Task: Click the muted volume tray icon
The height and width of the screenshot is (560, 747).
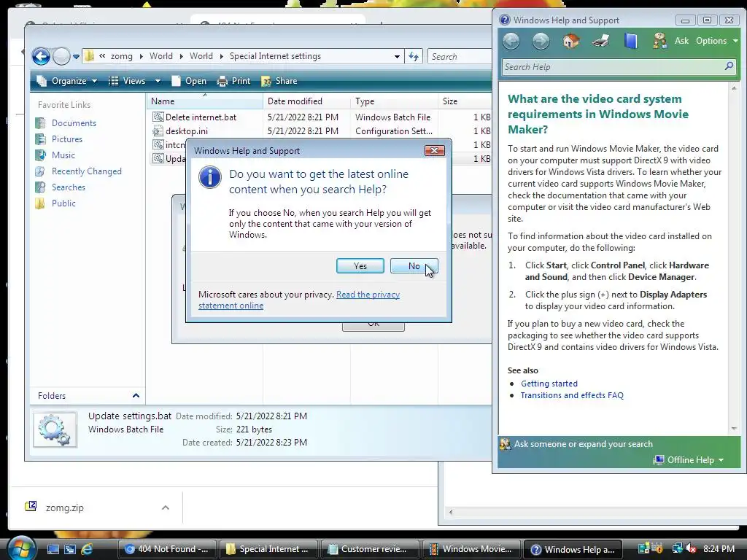Action: 690,549
